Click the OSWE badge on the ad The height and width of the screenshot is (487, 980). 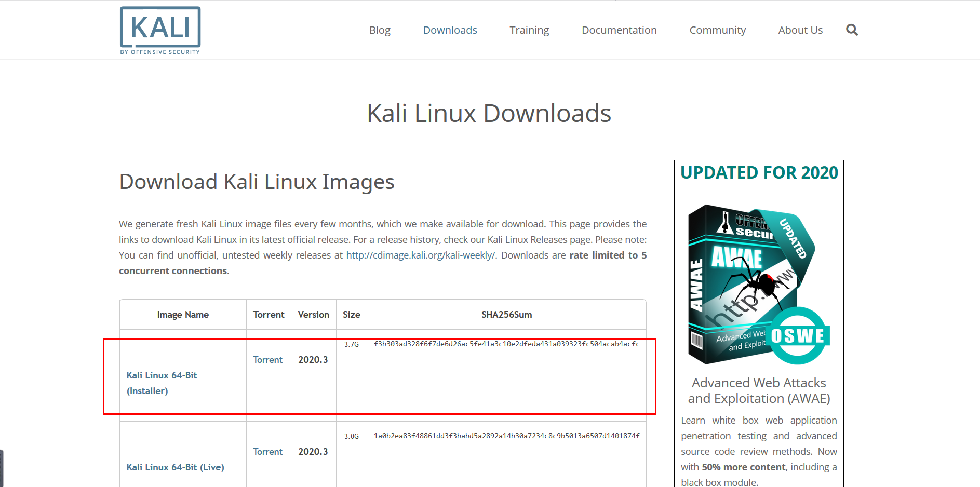797,335
